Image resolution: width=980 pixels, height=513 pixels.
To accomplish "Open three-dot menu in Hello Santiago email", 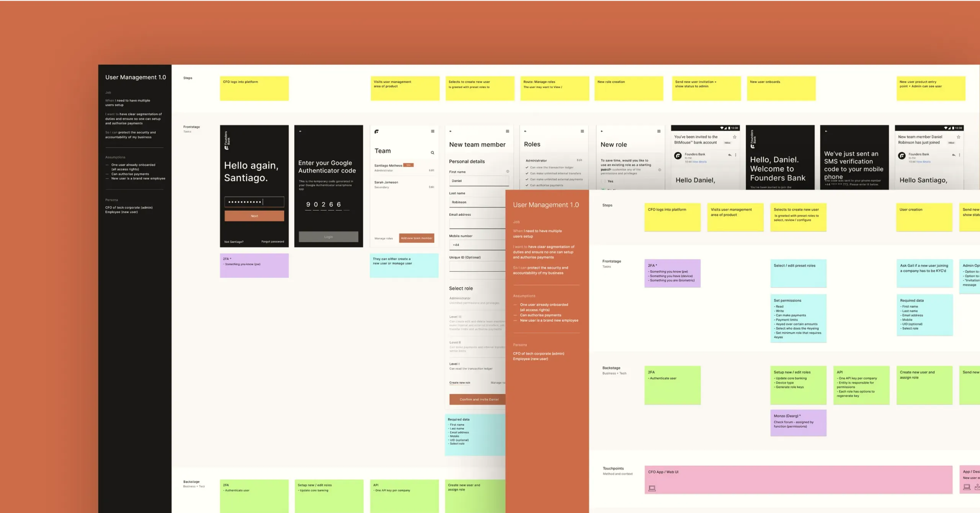I will pyautogui.click(x=959, y=155).
